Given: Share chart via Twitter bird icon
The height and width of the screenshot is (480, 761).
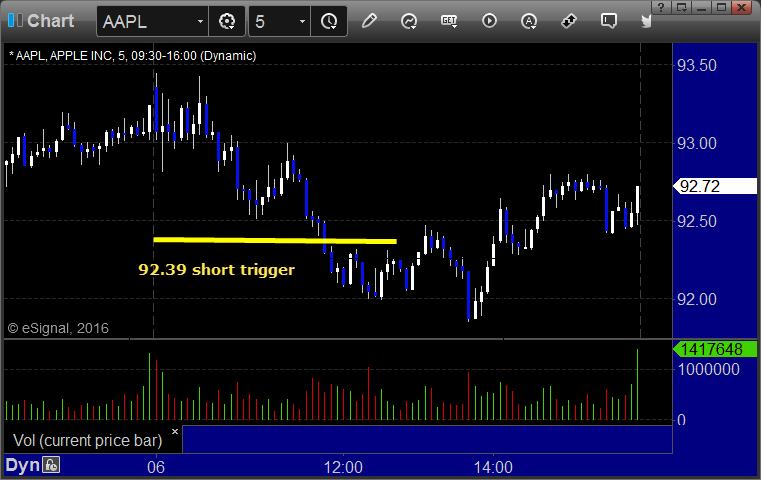Looking at the screenshot, I should (646, 21).
